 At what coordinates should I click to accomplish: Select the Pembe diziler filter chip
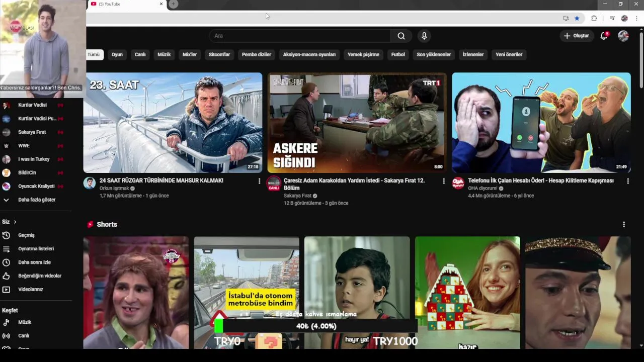(x=257, y=54)
